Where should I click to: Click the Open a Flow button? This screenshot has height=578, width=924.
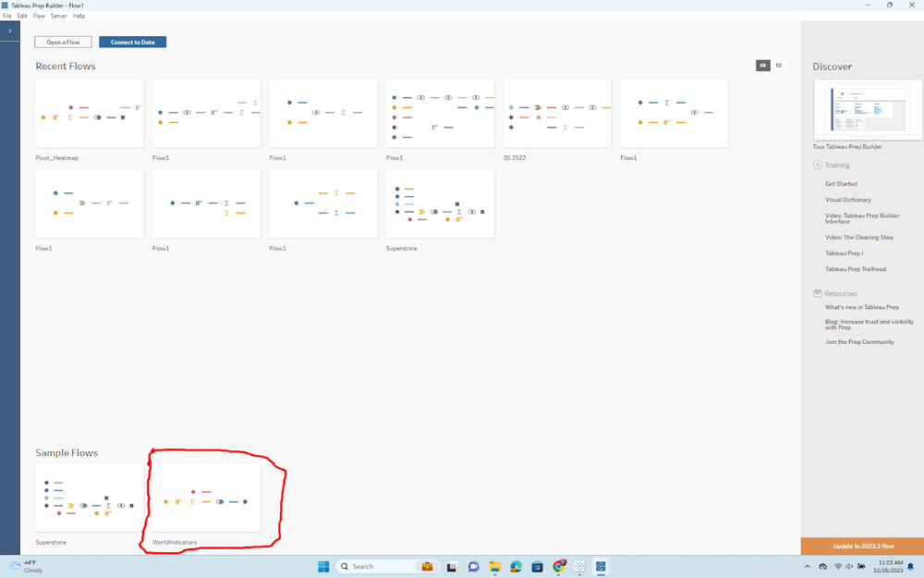point(63,42)
